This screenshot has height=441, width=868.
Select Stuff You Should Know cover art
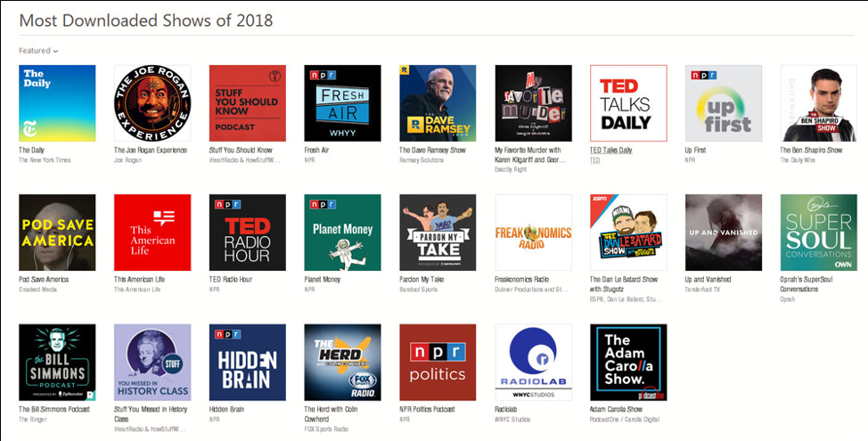click(248, 103)
